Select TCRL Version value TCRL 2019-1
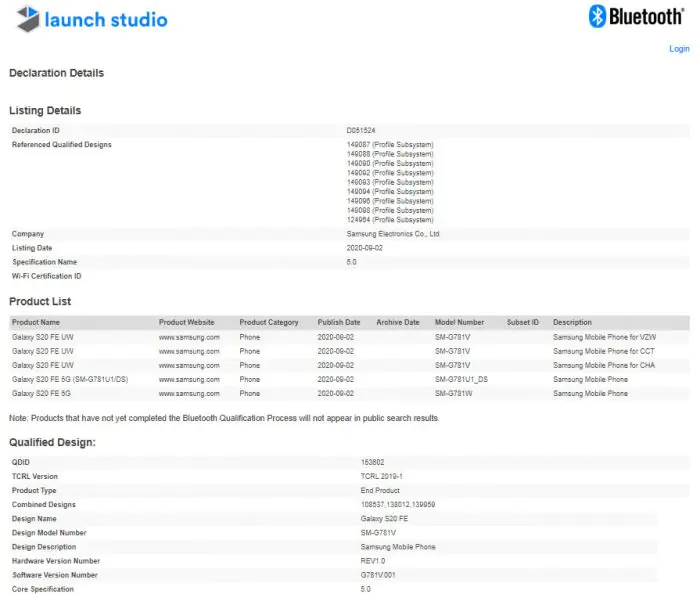The width and height of the screenshot is (700, 594). point(381,476)
